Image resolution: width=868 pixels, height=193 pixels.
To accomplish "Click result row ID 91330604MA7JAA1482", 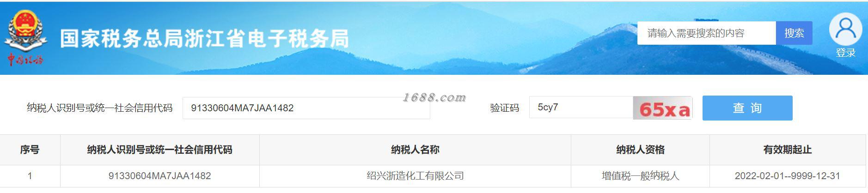I will pyautogui.click(x=160, y=176).
